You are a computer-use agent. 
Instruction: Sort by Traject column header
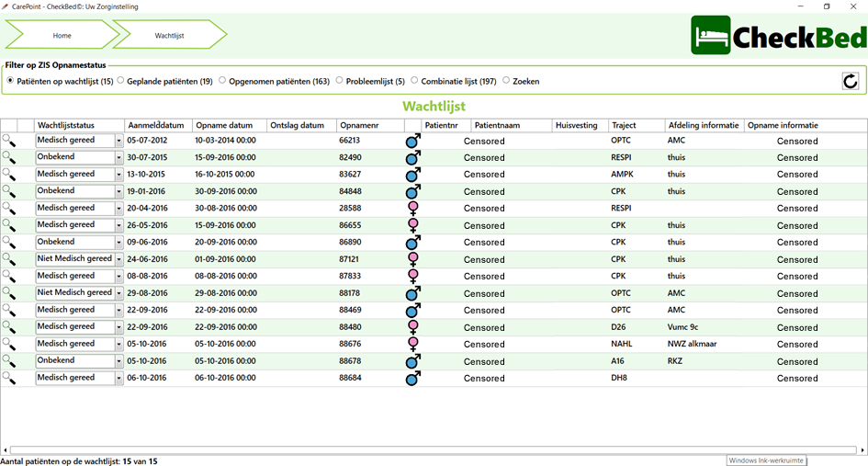pyautogui.click(x=637, y=125)
